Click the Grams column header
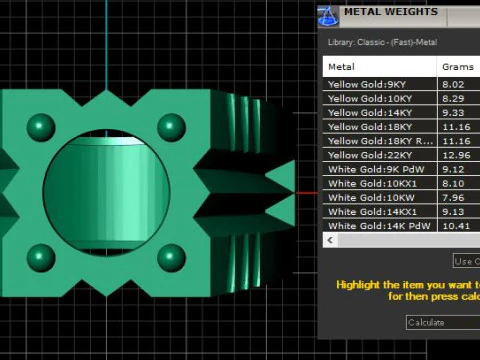The image size is (480, 360). (459, 67)
